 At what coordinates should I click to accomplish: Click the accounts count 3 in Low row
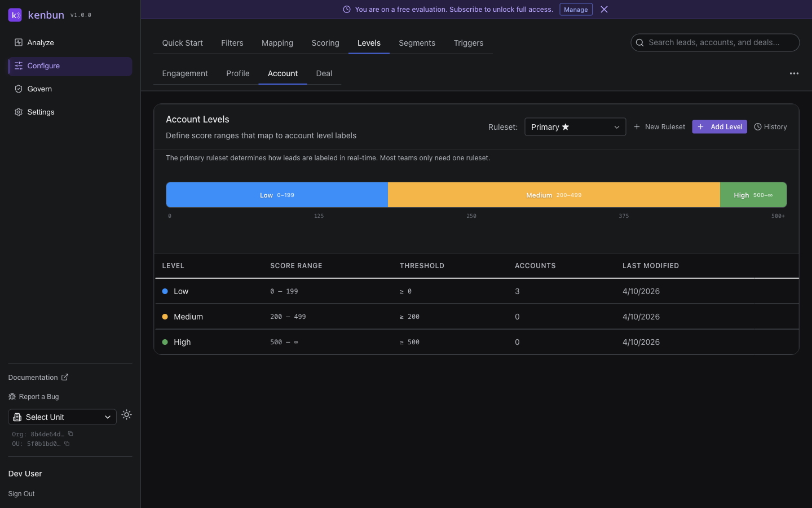point(517,291)
